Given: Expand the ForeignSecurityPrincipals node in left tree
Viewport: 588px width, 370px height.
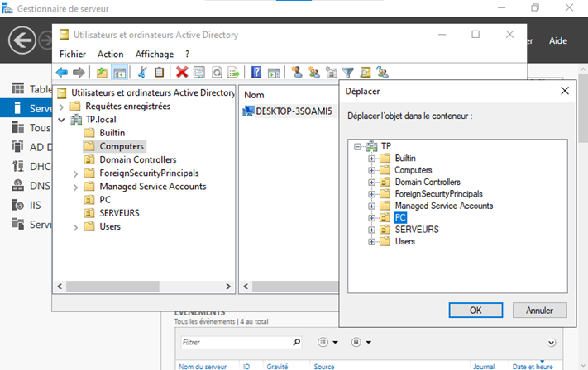Looking at the screenshot, I should click(75, 173).
